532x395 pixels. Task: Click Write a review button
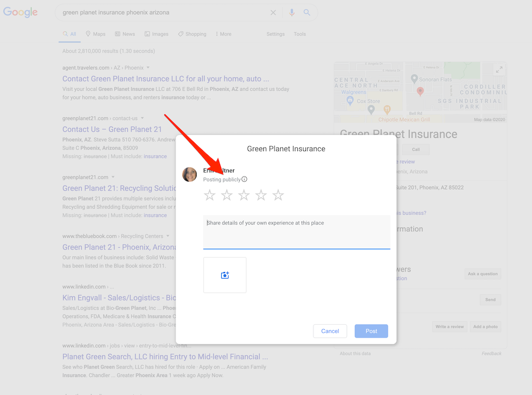tap(450, 326)
